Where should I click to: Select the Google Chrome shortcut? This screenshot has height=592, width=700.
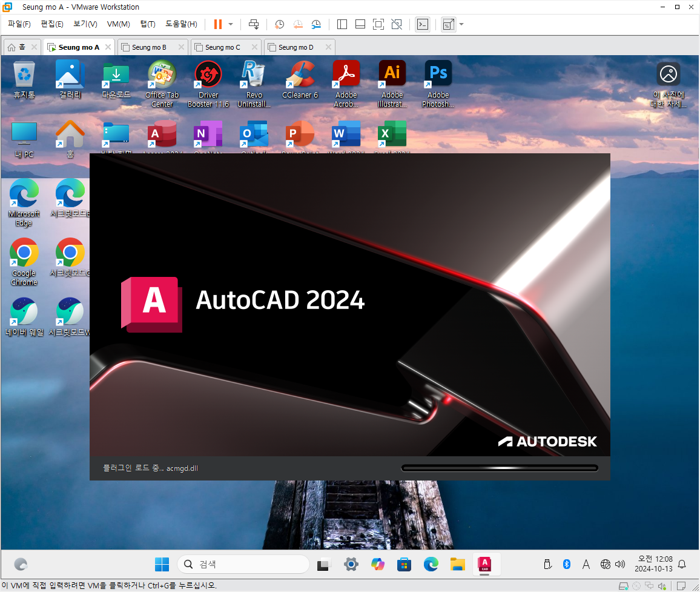(24, 262)
